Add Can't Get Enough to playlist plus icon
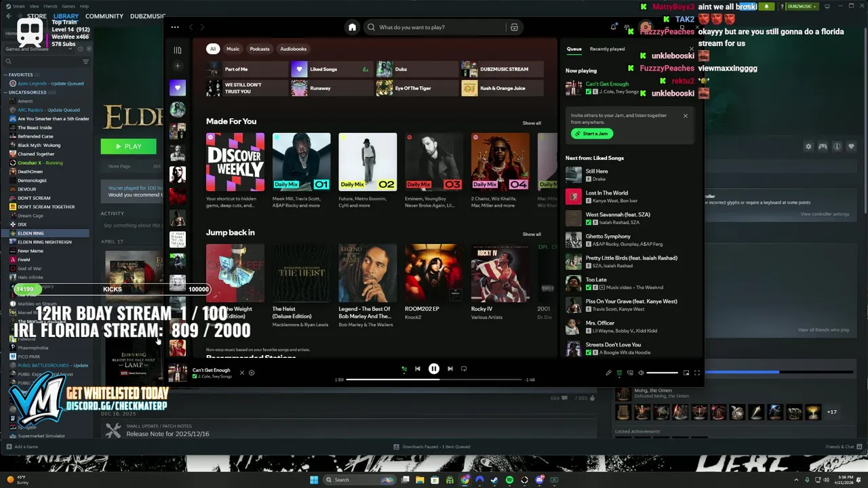 (252, 373)
